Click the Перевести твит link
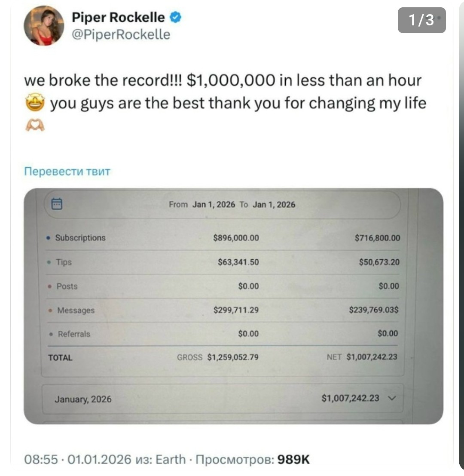Viewport: 464px width, 476px height. click(67, 172)
